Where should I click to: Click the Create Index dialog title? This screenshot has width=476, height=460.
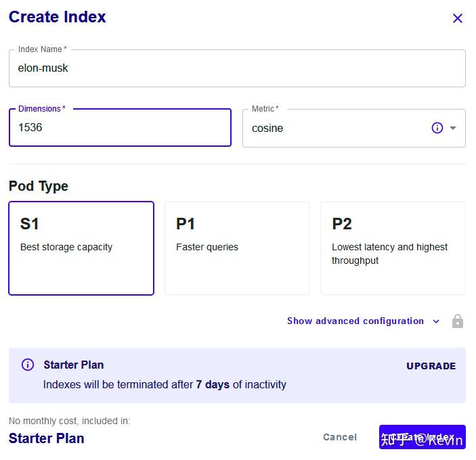tap(58, 17)
